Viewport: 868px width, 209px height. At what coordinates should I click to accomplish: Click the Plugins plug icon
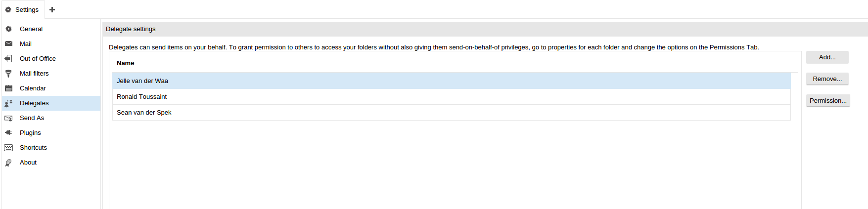click(x=8, y=133)
